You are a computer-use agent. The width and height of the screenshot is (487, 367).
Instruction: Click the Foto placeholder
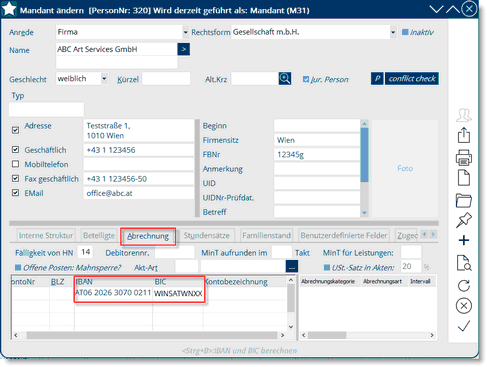pyautogui.click(x=405, y=168)
